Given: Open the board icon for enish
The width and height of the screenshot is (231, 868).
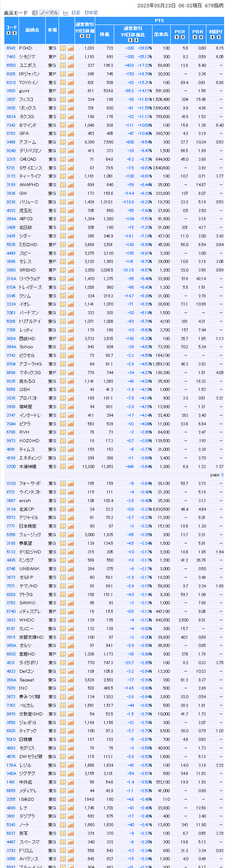Looking at the screenshot, I should click(x=62, y=500).
